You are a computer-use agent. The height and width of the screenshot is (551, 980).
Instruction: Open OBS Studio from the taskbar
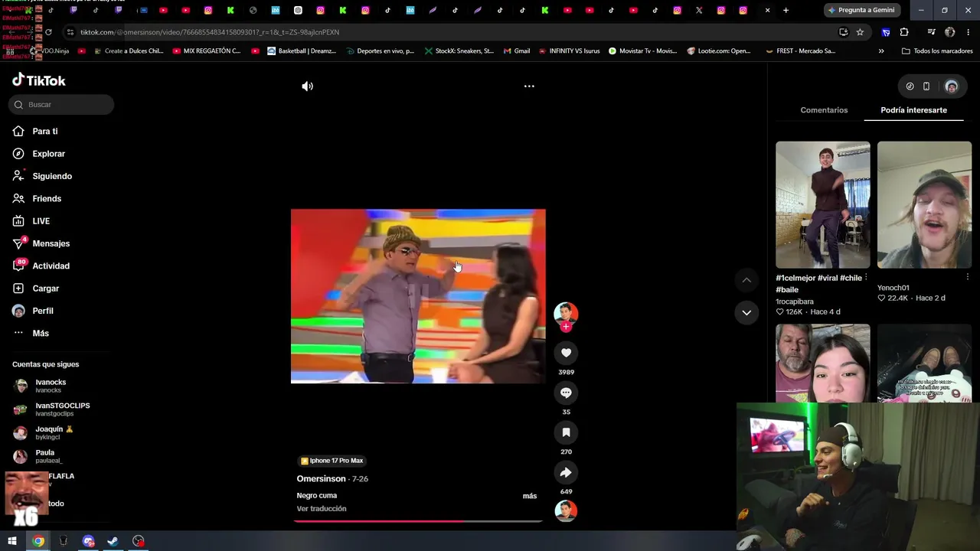138,541
